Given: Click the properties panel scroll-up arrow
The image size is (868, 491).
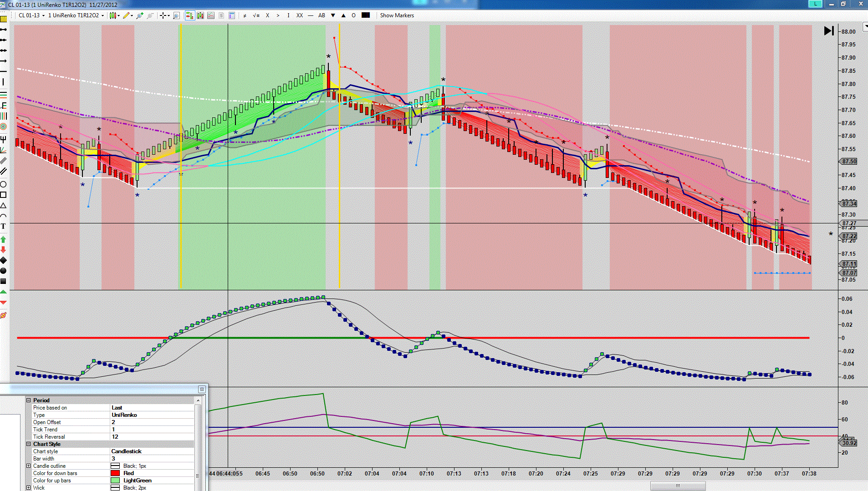Looking at the screenshot, I should coord(198,400).
